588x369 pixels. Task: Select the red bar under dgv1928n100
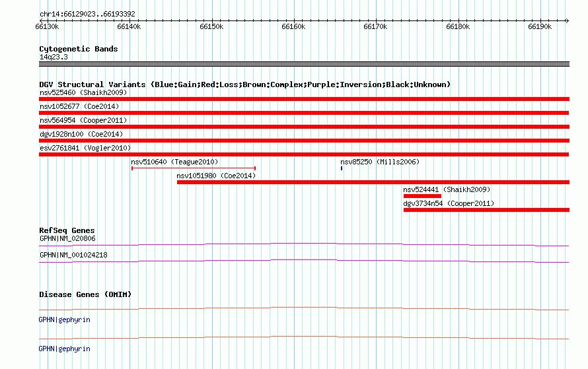point(304,141)
